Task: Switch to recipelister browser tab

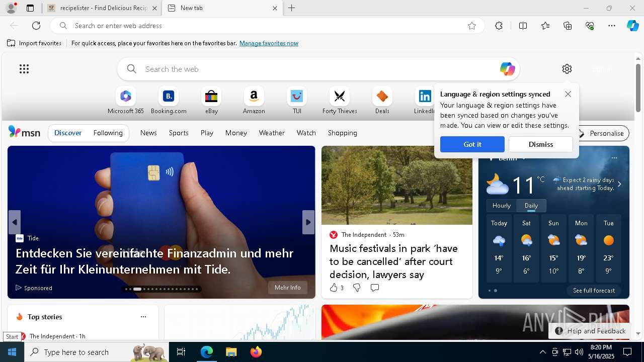Action: [x=102, y=8]
